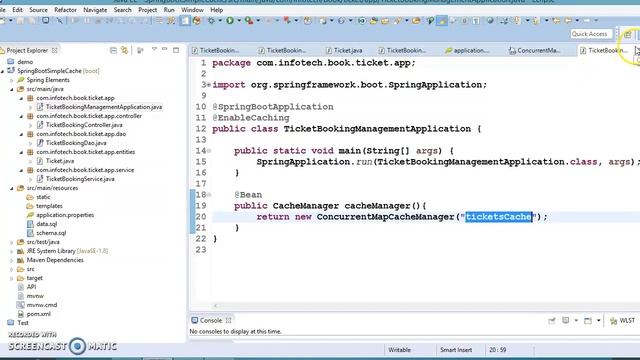
Task: Open the Window menu
Action: tap(192, 10)
